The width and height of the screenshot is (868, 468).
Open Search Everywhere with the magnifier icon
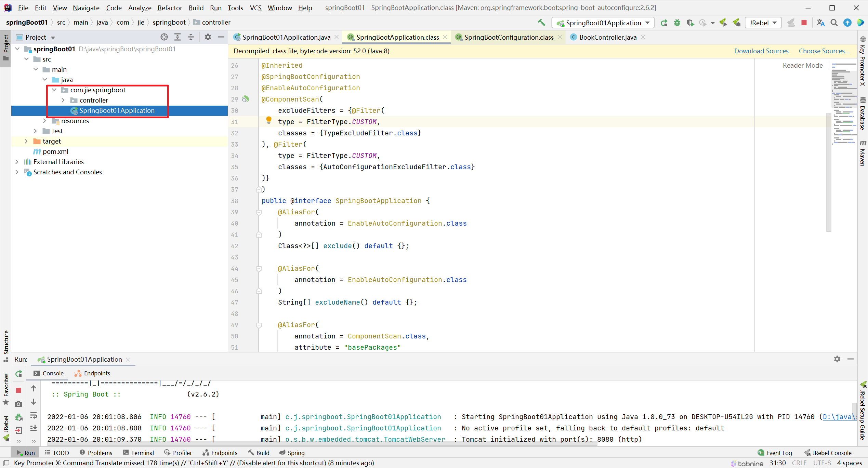click(x=834, y=23)
